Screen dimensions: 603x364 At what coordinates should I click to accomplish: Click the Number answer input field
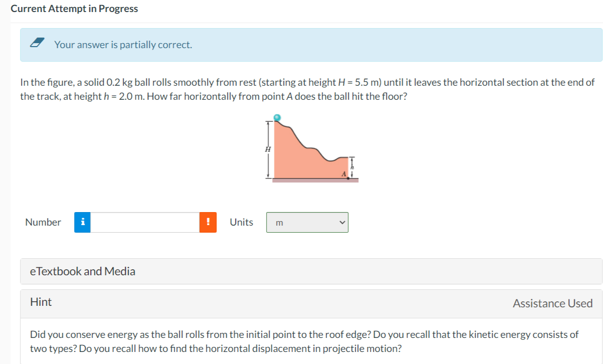coord(145,222)
